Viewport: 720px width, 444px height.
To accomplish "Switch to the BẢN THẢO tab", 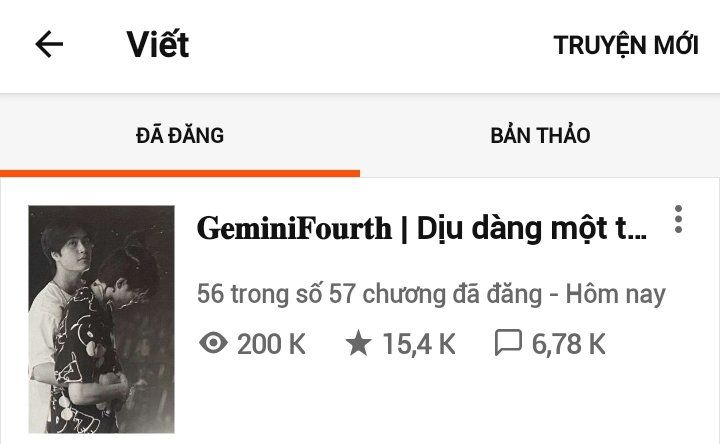I will [540, 135].
